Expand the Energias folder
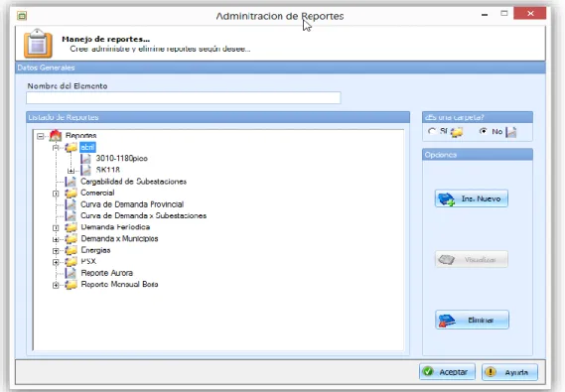This screenshot has width=565, height=392. tap(56, 251)
